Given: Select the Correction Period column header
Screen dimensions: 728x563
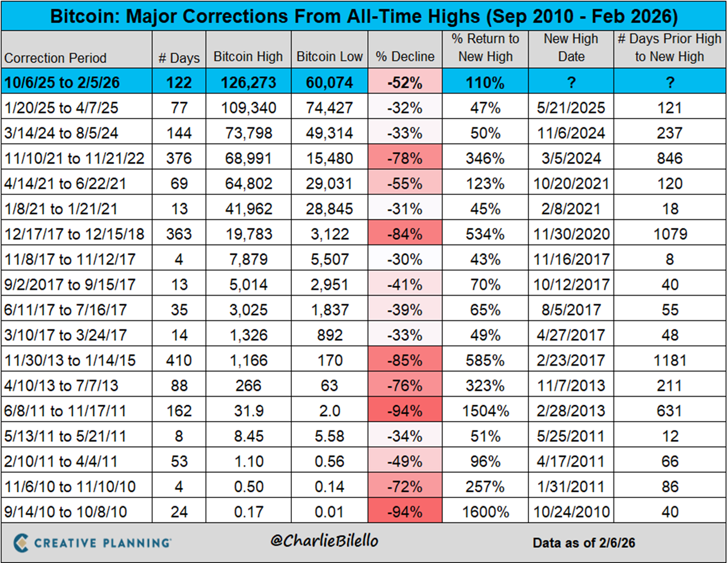Looking at the screenshot, I should click(55, 58).
